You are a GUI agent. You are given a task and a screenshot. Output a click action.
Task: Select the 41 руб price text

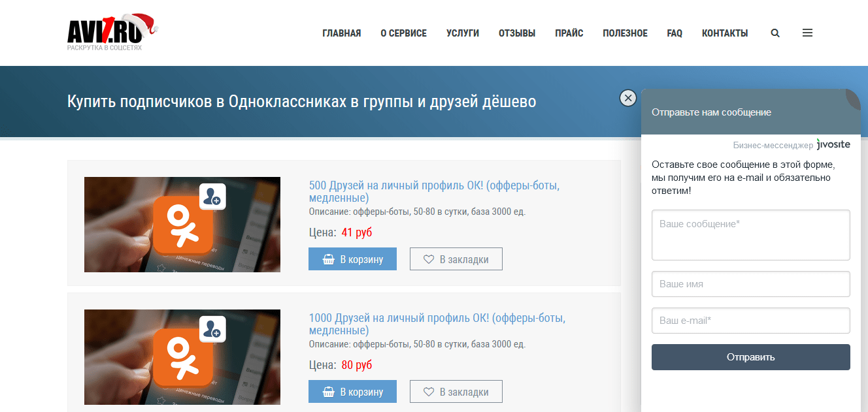point(357,232)
